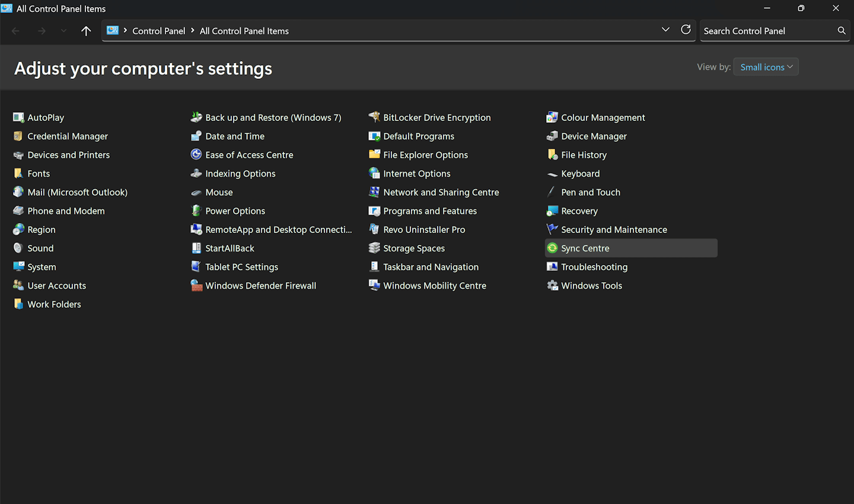Image resolution: width=854 pixels, height=504 pixels.
Task: Open Credential Manager
Action: [x=66, y=136]
